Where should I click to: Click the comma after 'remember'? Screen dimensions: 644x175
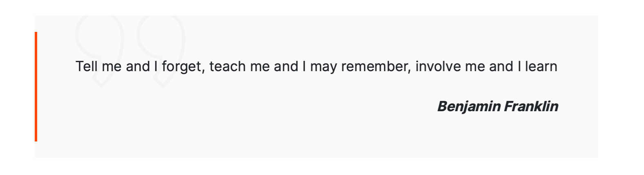click(x=409, y=72)
